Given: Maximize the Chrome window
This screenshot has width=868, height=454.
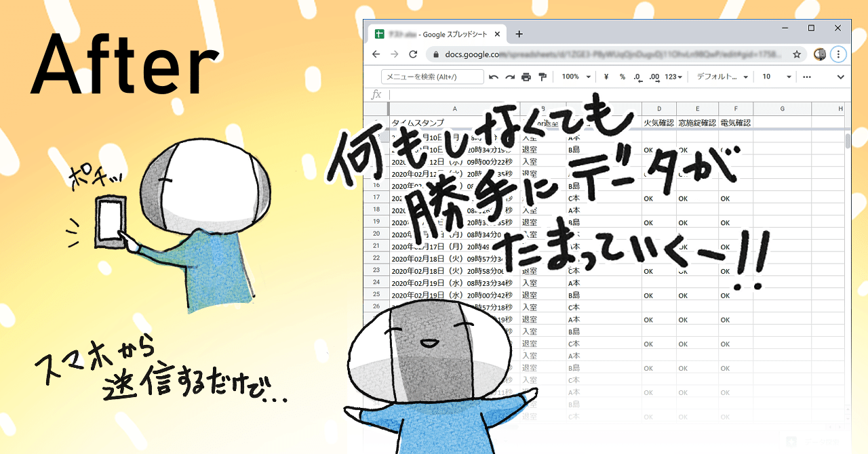Looking at the screenshot, I should point(811,28).
